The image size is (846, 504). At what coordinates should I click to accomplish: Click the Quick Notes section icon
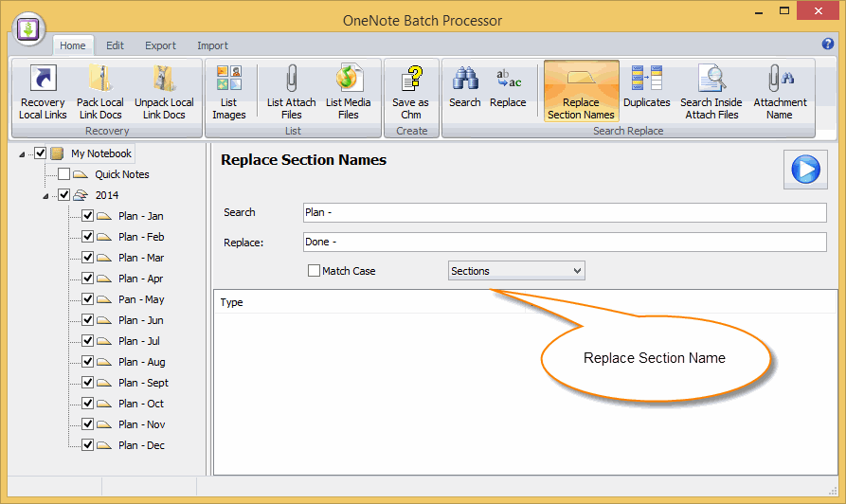[x=81, y=174]
